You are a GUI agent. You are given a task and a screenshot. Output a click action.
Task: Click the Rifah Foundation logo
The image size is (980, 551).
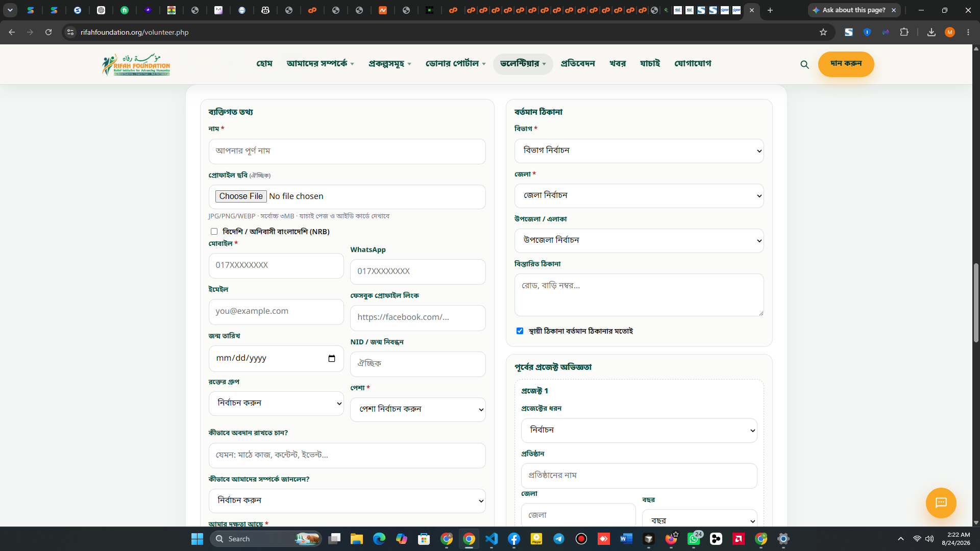[x=136, y=64]
